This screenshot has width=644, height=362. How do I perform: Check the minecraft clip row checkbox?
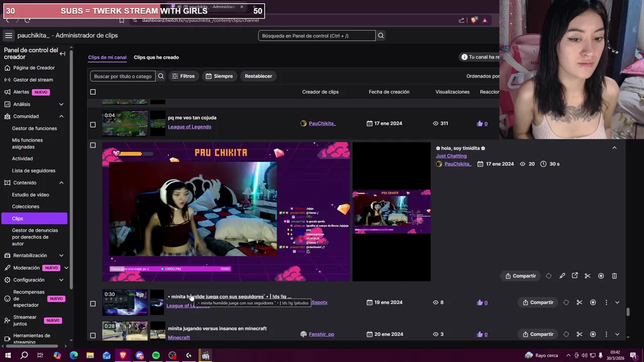[93, 335]
